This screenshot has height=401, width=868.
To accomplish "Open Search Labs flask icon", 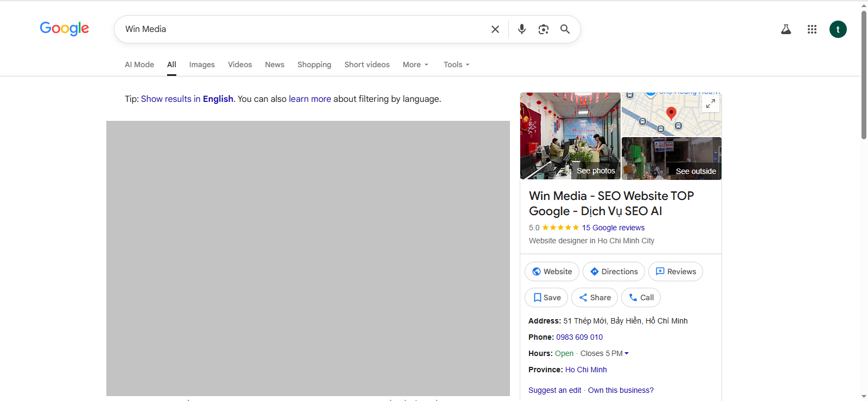I will (786, 29).
